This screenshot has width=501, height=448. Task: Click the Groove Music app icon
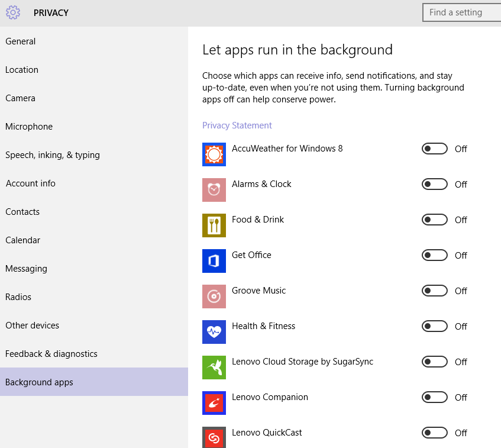pos(214,296)
